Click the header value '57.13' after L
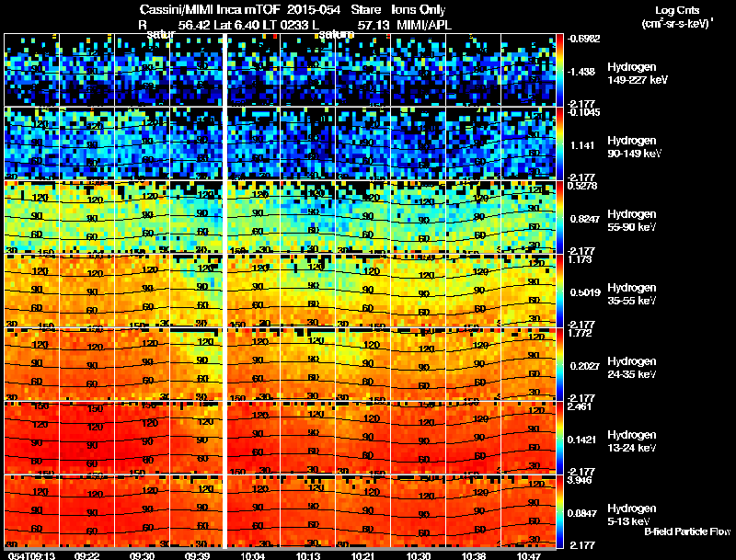736x560 pixels. 373,25
